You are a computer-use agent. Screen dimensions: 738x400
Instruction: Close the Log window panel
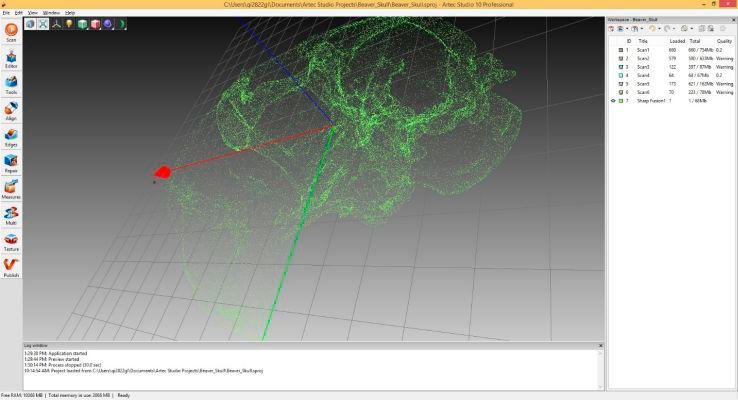(x=601, y=346)
